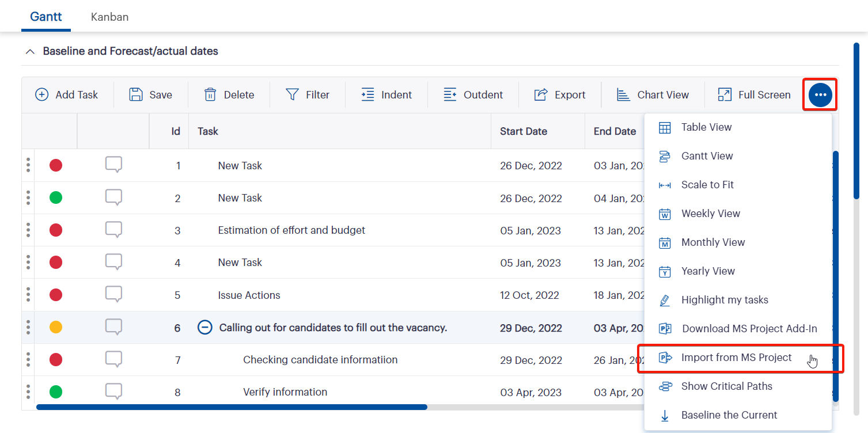Click the Delete trash icon
The width and height of the screenshot is (868, 433).
coord(210,95)
